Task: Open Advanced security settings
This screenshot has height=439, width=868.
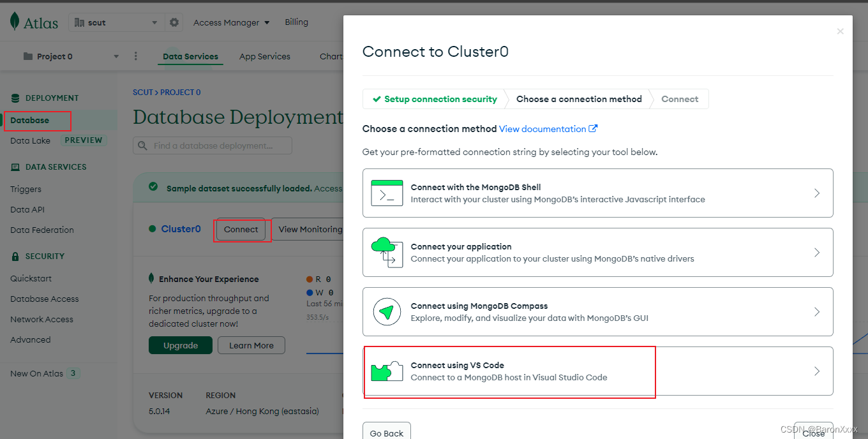Action: point(30,339)
